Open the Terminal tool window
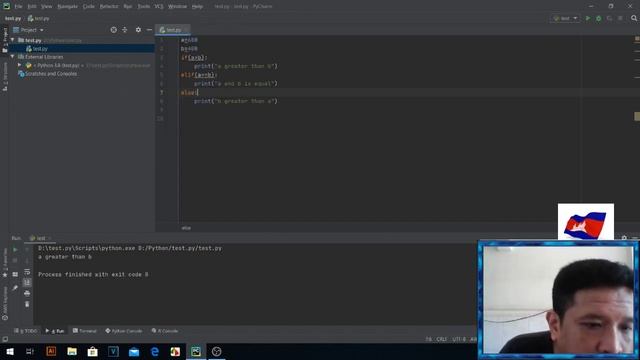 85,331
